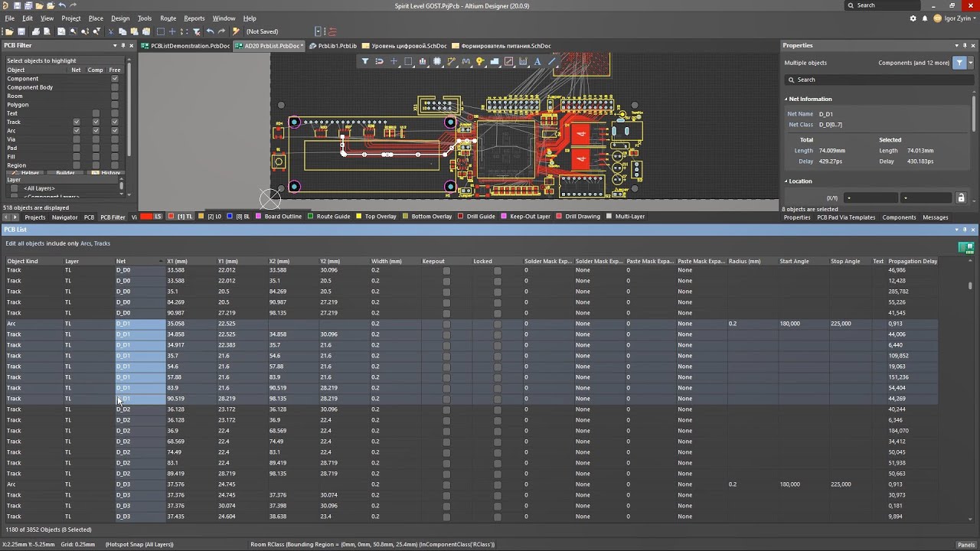Select the Keep-Out Layer tab

(x=525, y=217)
